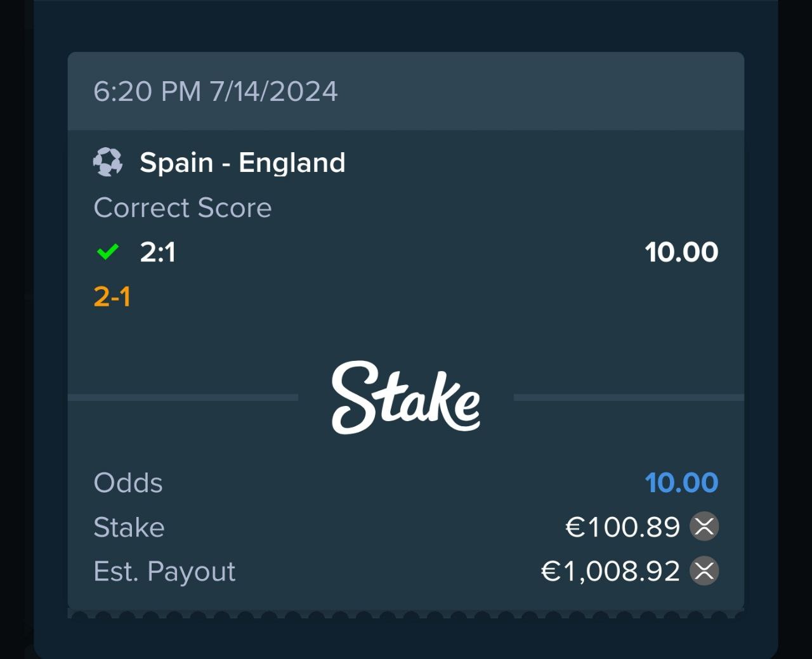Click the 6:20 PM 7/14/2024 timestamp

[216, 91]
